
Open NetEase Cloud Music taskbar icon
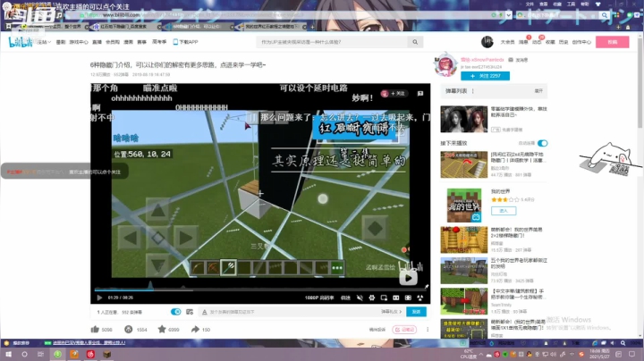[x=90, y=354]
